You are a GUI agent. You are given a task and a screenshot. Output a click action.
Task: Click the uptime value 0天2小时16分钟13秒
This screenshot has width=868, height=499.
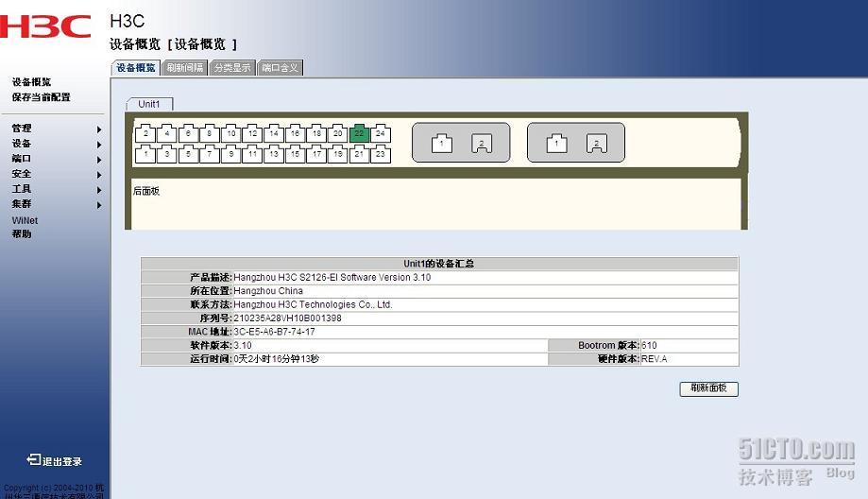click(x=276, y=359)
